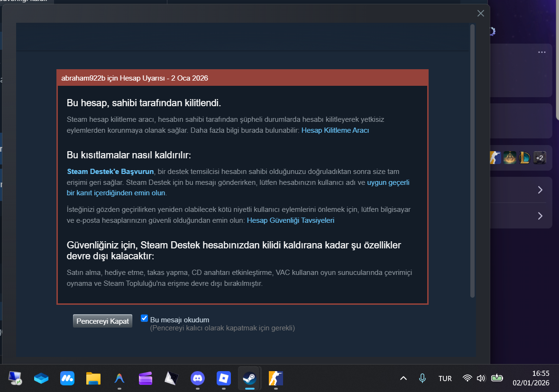Open the Wi-Fi network tray icon
This screenshot has height=392, width=559.
pos(467,378)
